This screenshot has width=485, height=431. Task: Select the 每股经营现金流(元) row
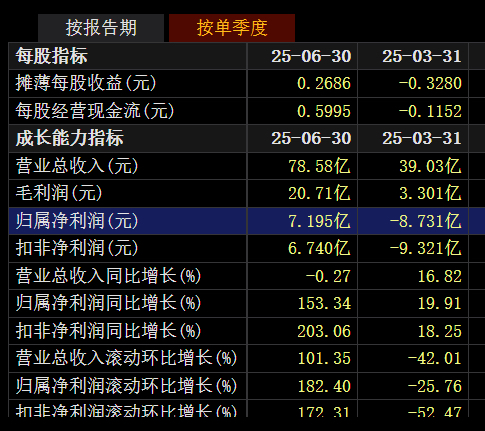point(247,111)
